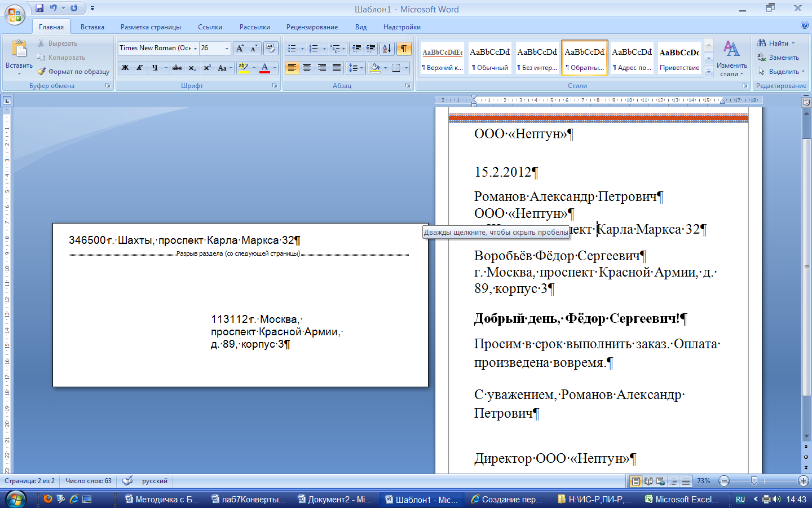This screenshot has height=508, width=812.
Task: Open font size dropdown showing 26
Action: click(227, 48)
